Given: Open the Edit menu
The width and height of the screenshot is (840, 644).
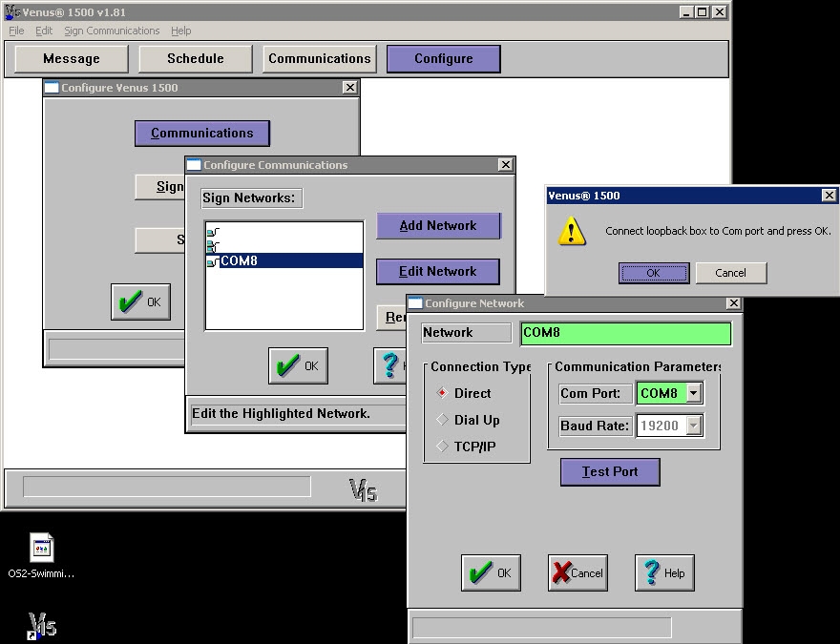Looking at the screenshot, I should click(x=44, y=31).
